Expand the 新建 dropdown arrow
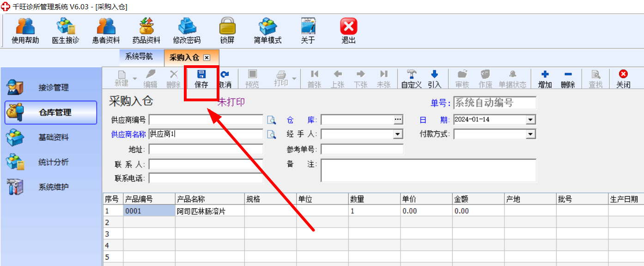Image resolution: width=644 pixels, height=266 pixels. click(x=135, y=79)
